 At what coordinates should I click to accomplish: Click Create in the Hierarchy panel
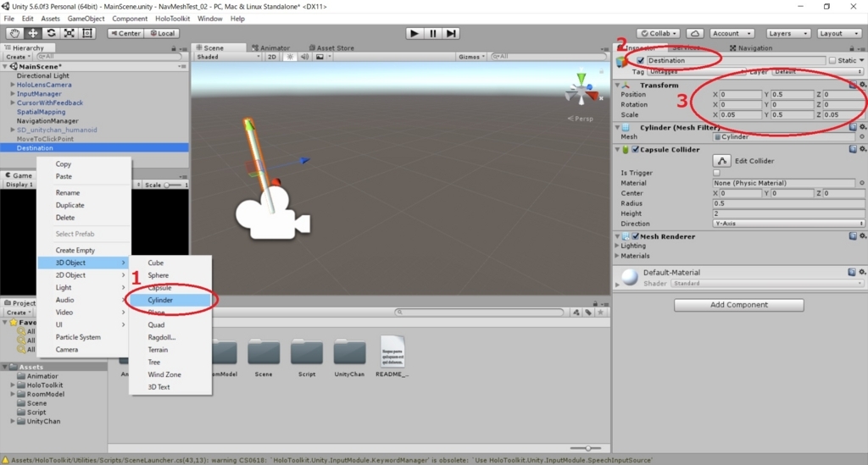point(18,57)
